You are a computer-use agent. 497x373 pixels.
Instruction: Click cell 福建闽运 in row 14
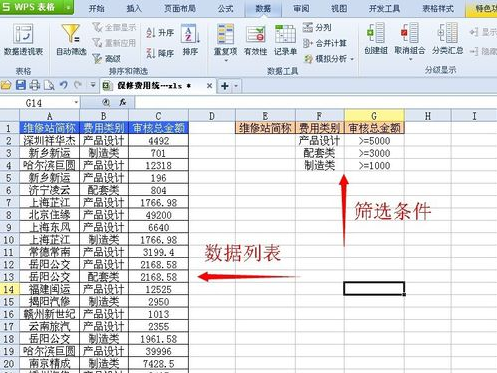point(49,289)
